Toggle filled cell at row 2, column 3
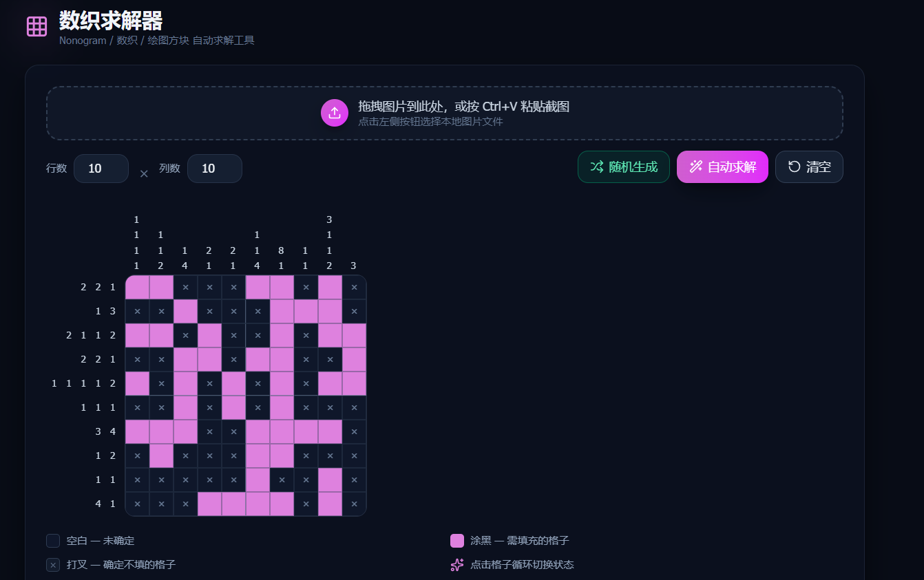Screen dimensions: 924x580 (x=185, y=311)
